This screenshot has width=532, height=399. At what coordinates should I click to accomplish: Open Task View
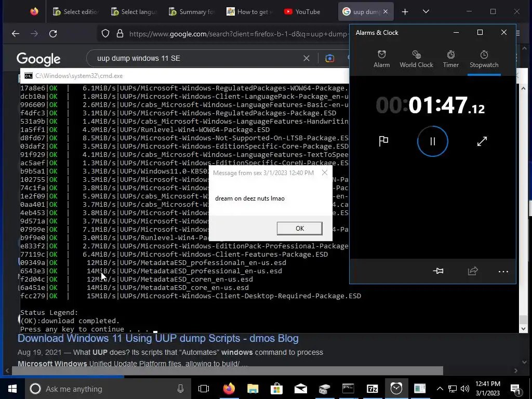tap(204, 389)
